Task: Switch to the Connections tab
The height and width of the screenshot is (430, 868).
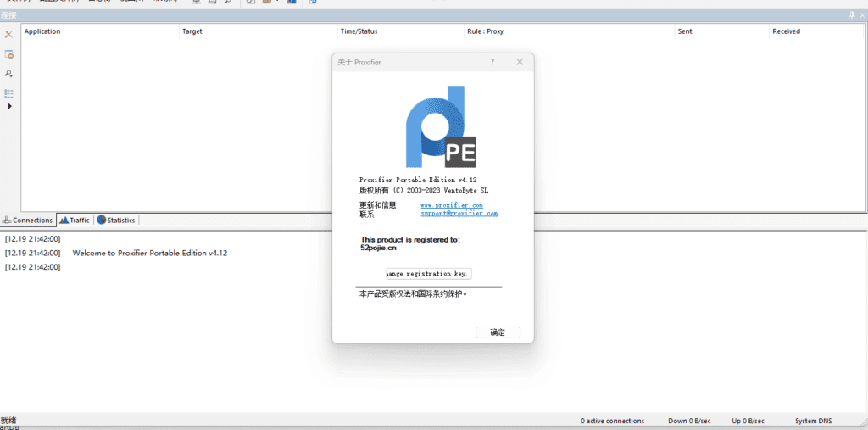Action: (x=28, y=220)
